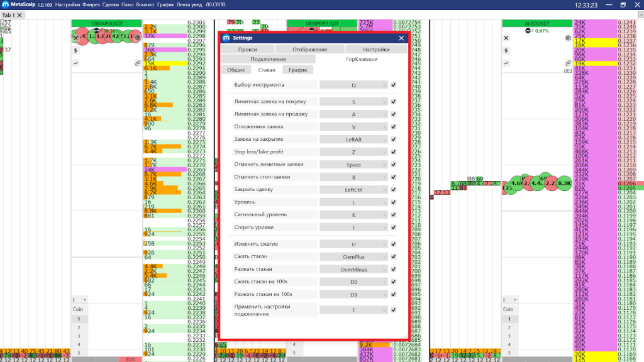
Task: Close the Tab 1 workspace tab
Action: (x=21, y=15)
